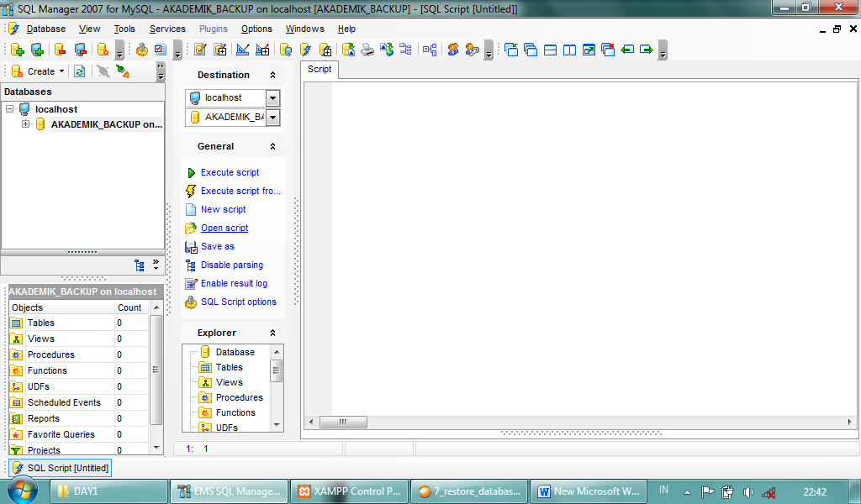Click the Next window green arrow
861x504 pixels.
coord(647,50)
